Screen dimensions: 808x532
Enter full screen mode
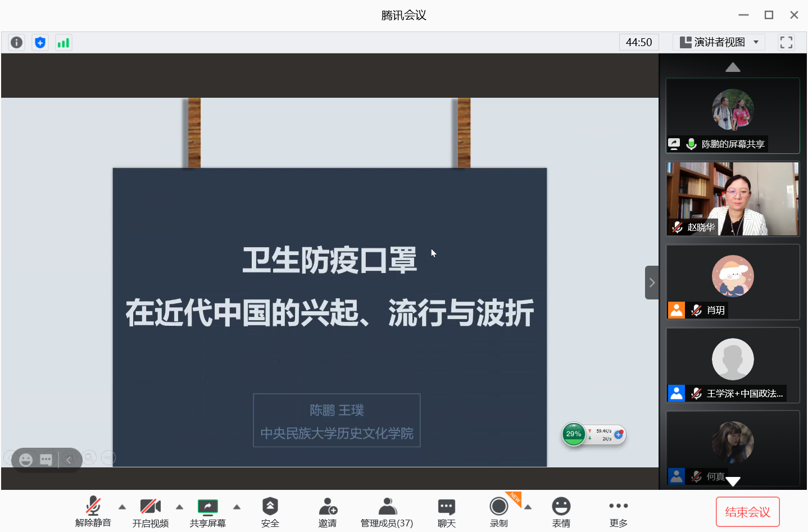click(786, 42)
